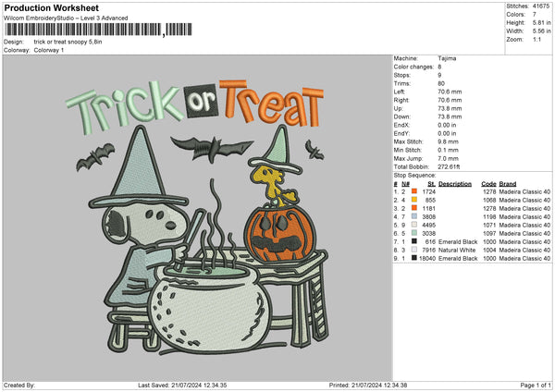The width and height of the screenshot is (555, 392).
Task: Click the EndX value "0.00 in"
Action: coord(447,125)
